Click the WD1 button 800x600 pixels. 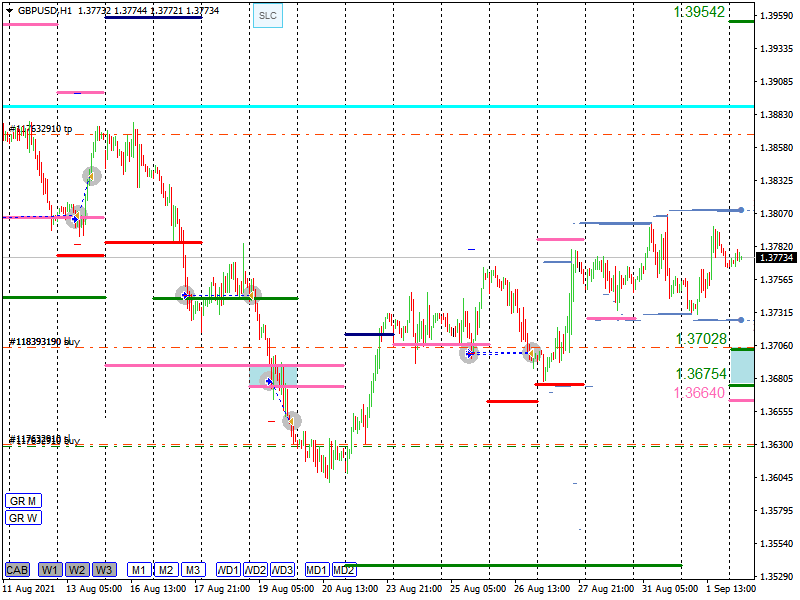coord(229,570)
